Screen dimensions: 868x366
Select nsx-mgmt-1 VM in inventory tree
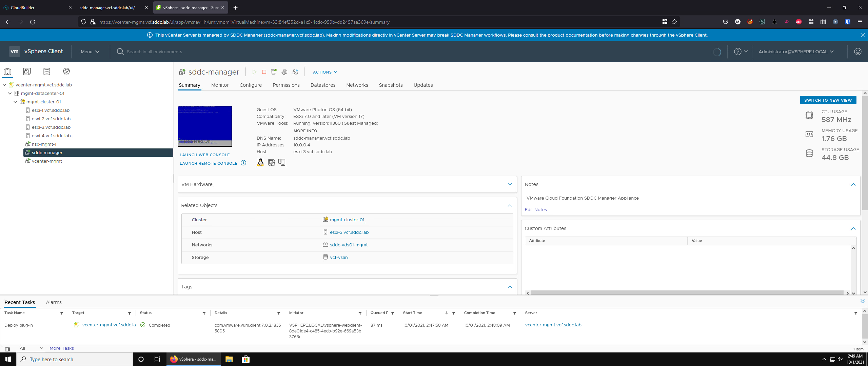pyautogui.click(x=44, y=144)
